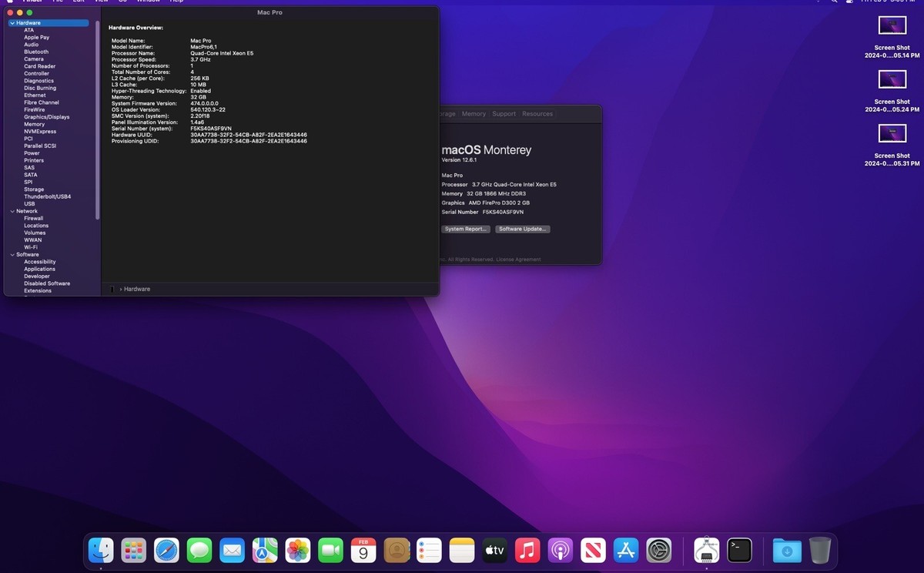
Task: Select ATA in the Hardware list
Action: (x=28, y=30)
